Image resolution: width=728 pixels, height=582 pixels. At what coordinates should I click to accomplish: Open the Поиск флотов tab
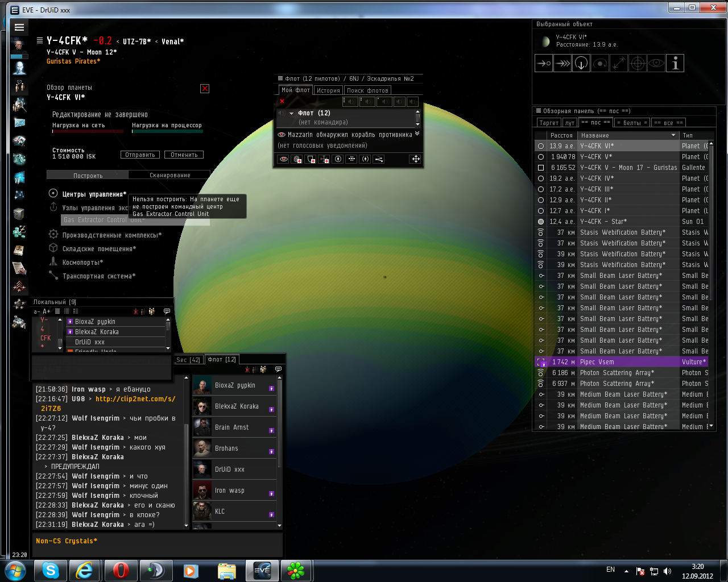(x=367, y=90)
